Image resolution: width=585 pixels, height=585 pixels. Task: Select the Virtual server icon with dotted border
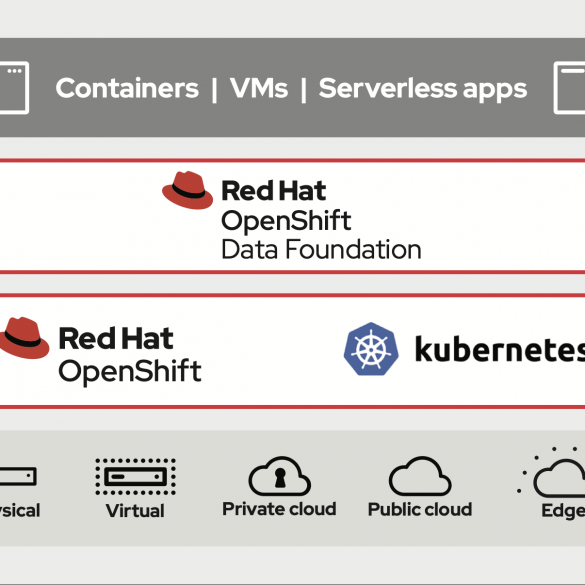click(135, 477)
